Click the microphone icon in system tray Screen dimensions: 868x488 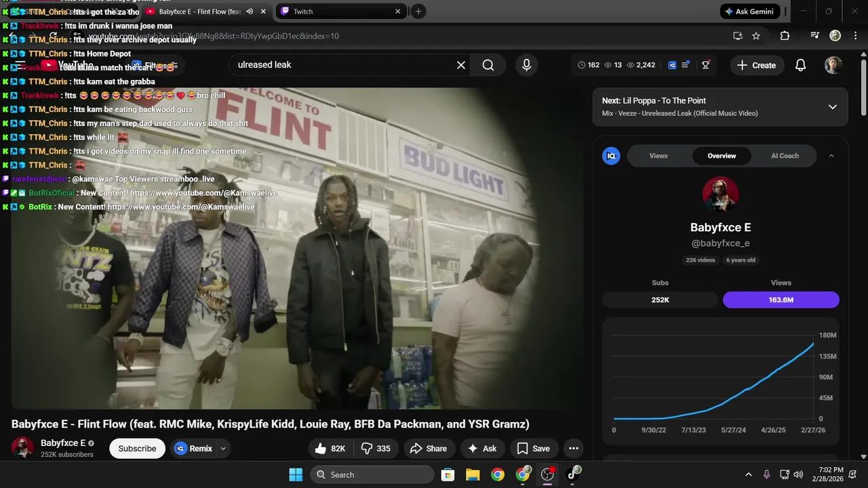pos(767,474)
